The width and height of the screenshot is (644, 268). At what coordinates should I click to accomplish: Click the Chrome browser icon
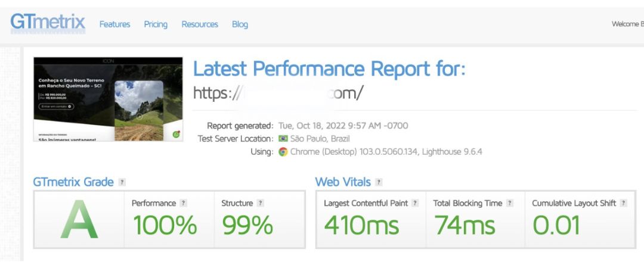[x=283, y=152]
